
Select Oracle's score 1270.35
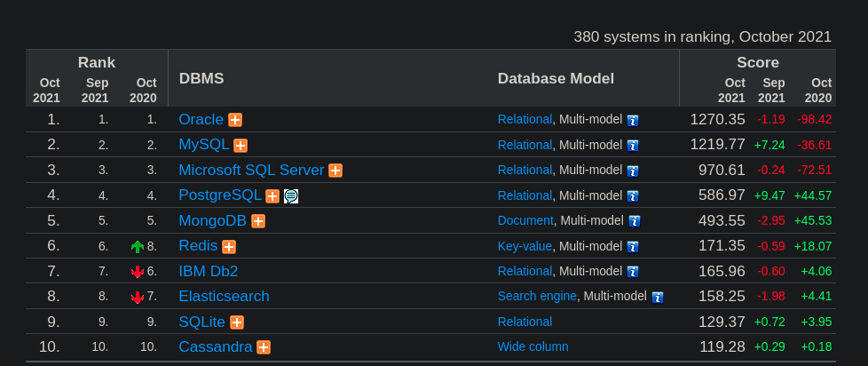pos(717,120)
